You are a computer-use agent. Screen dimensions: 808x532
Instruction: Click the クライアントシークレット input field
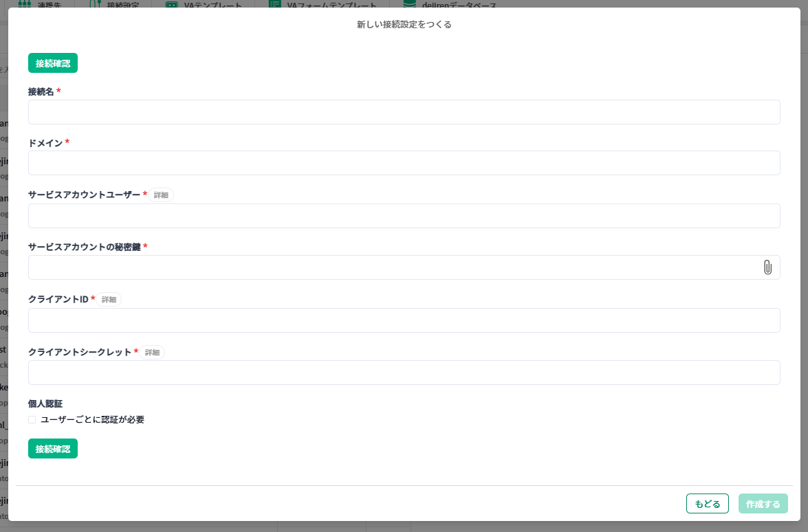coord(404,373)
